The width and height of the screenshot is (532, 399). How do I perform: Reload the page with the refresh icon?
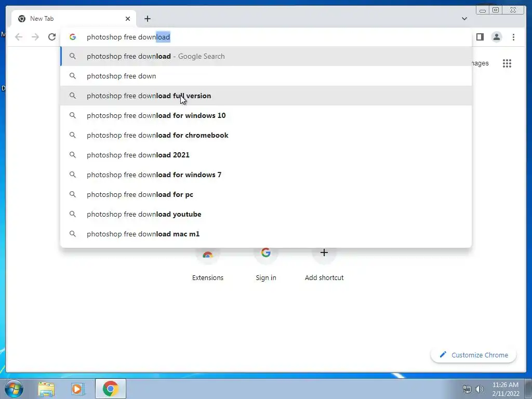coord(52,37)
